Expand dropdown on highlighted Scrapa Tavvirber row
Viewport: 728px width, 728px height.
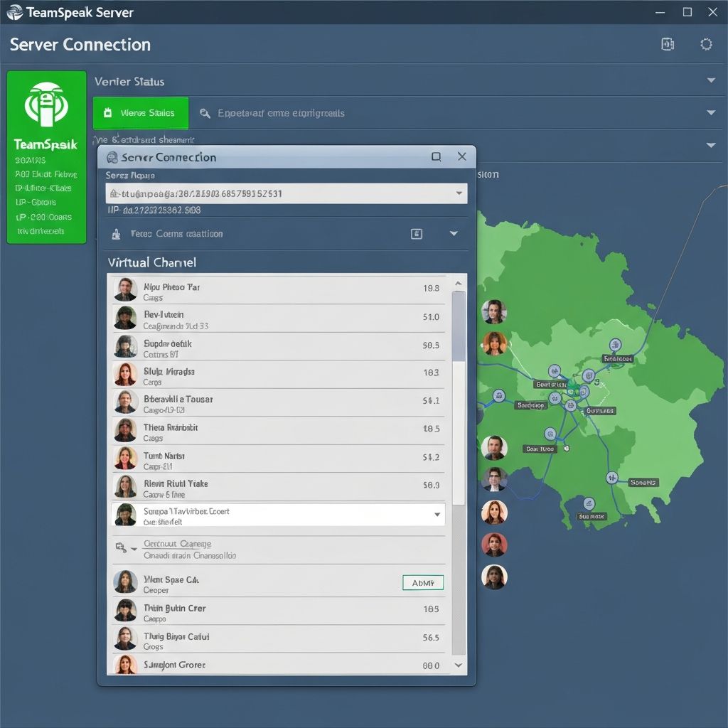tap(437, 514)
